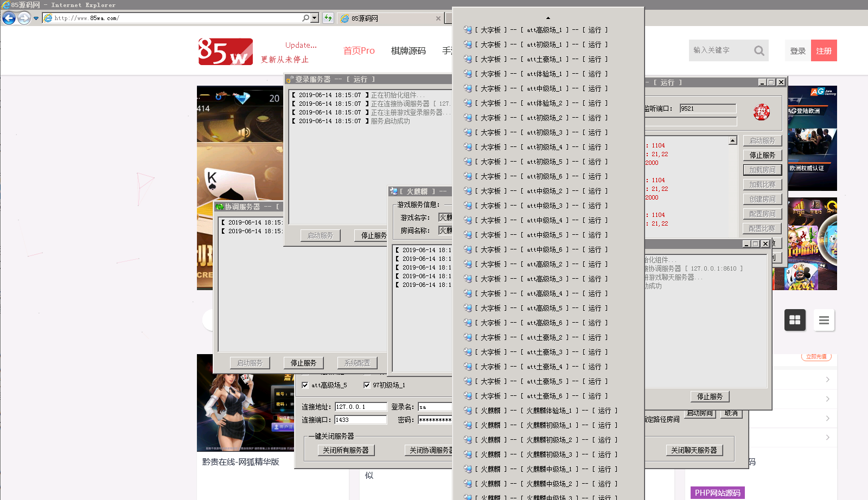The height and width of the screenshot is (500, 868).
Task: Click the magnifier icon in address bar
Action: click(x=306, y=18)
